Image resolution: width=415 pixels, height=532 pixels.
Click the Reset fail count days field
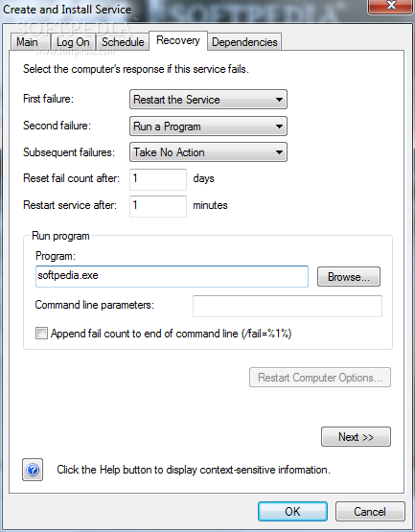coord(158,179)
